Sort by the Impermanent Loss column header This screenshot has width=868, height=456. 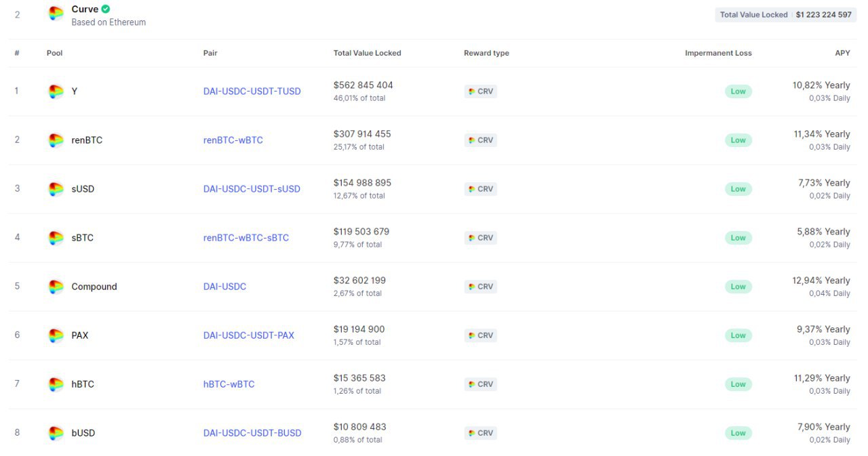[x=718, y=53]
